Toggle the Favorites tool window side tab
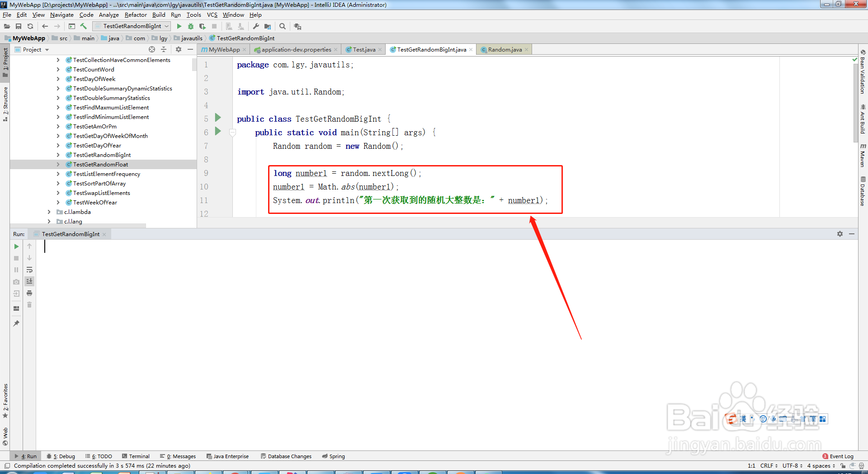The image size is (868, 474). click(x=5, y=401)
